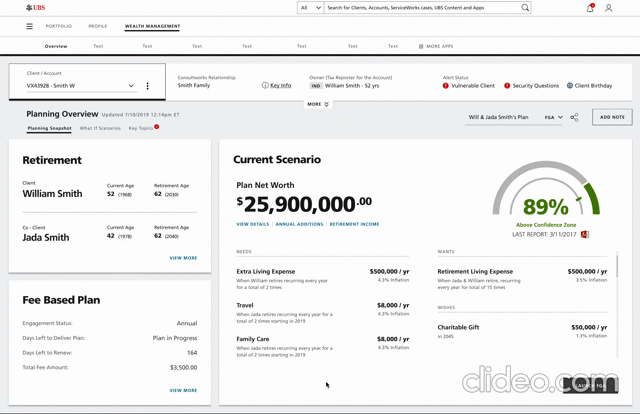Click the $25,900,000 net worth value

click(x=304, y=204)
